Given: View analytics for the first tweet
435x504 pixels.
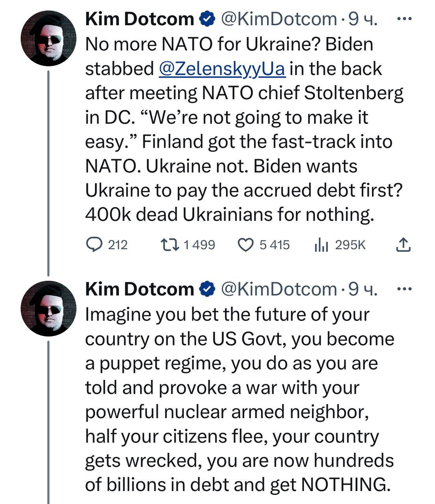Looking at the screenshot, I should [x=321, y=245].
